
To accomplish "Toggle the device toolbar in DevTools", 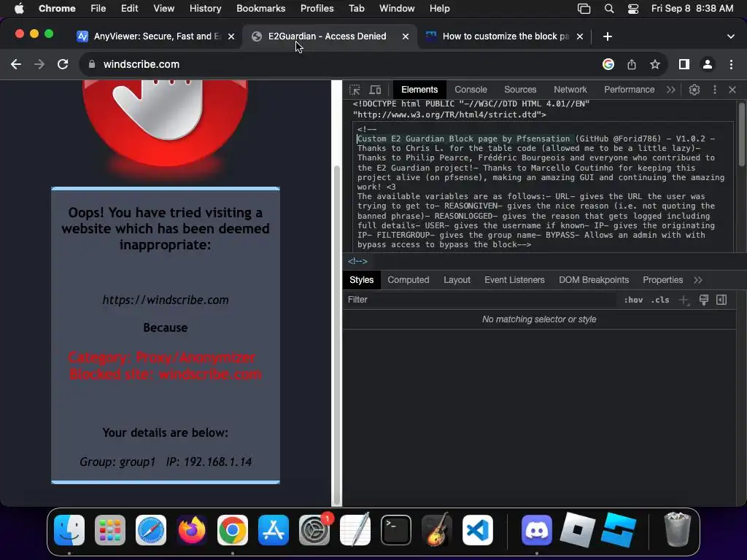I will pos(376,90).
